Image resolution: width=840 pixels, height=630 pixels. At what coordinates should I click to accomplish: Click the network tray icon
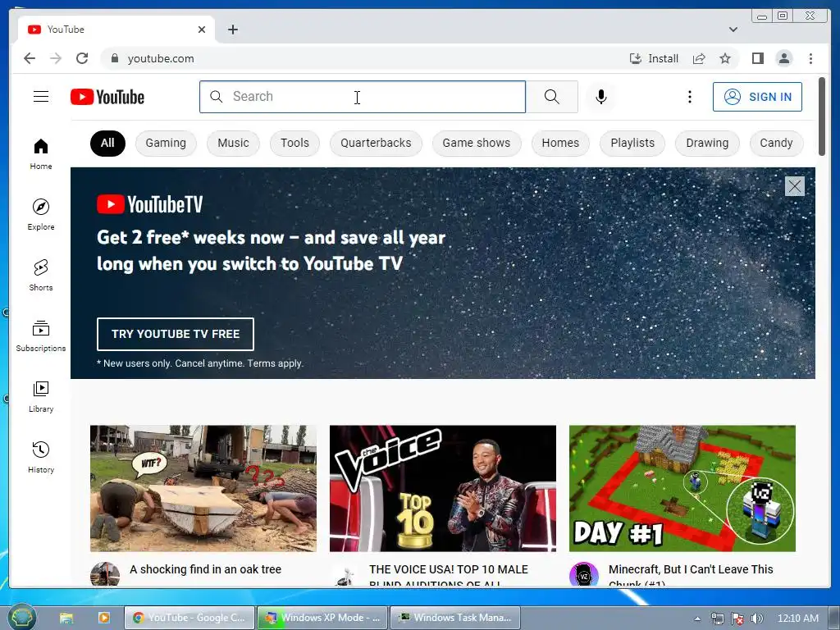(717, 619)
